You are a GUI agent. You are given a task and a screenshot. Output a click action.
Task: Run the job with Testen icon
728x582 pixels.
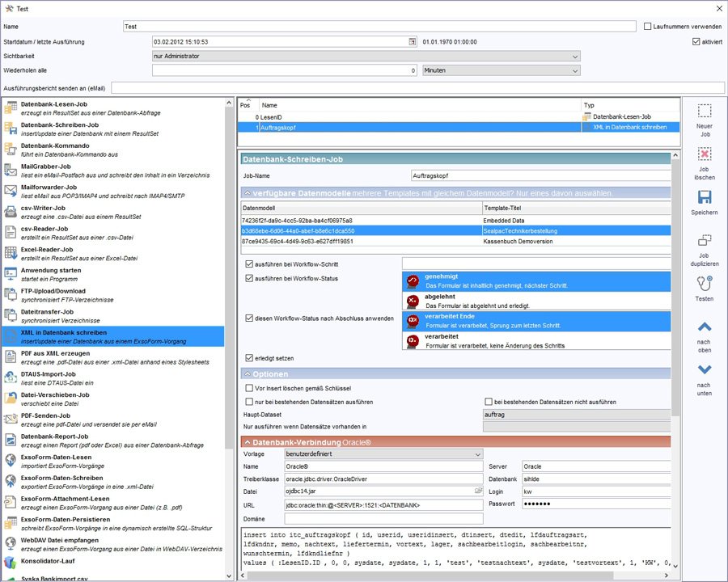pyautogui.click(x=704, y=284)
